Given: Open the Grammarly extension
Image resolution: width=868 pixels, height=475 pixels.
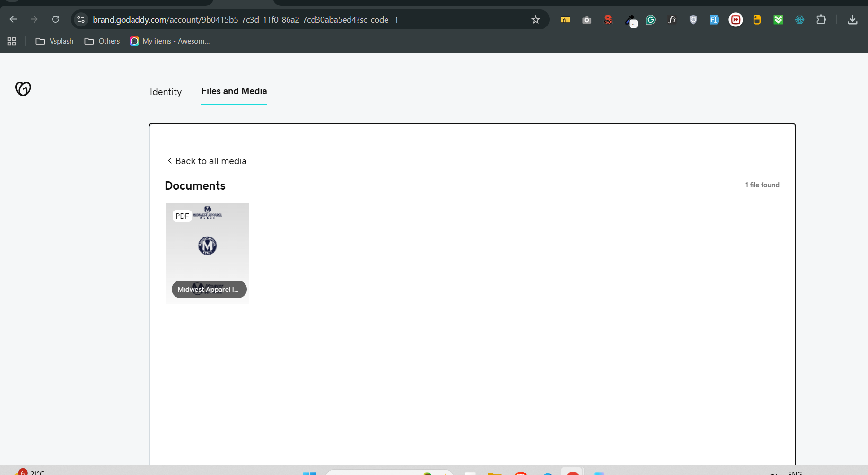Looking at the screenshot, I should point(650,19).
